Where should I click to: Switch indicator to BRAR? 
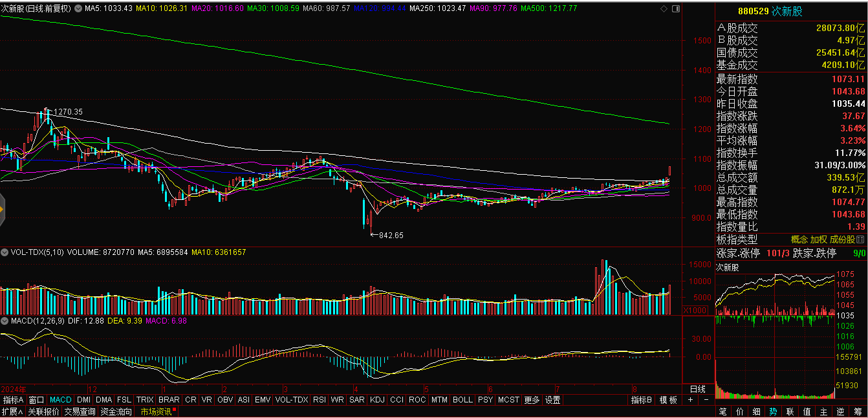tap(169, 400)
